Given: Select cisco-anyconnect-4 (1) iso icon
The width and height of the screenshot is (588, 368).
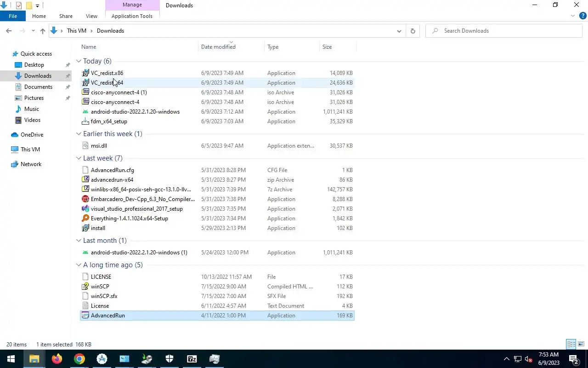Looking at the screenshot, I should point(85,92).
